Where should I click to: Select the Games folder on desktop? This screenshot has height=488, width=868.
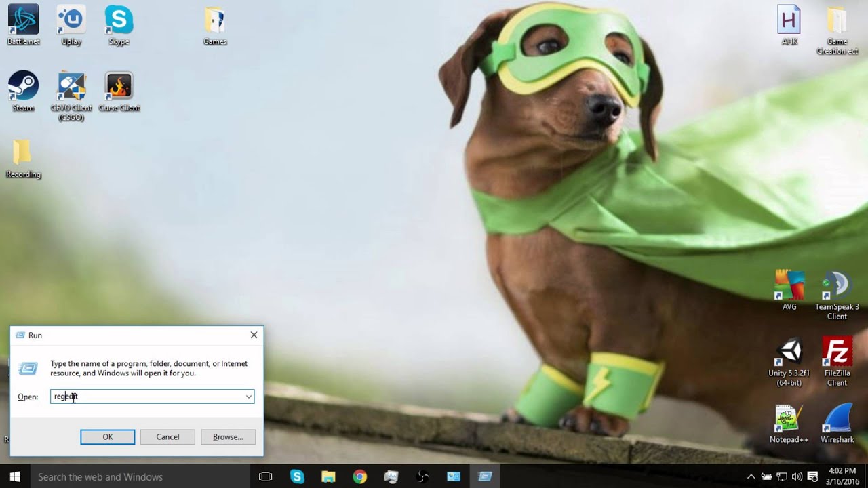[x=215, y=25]
